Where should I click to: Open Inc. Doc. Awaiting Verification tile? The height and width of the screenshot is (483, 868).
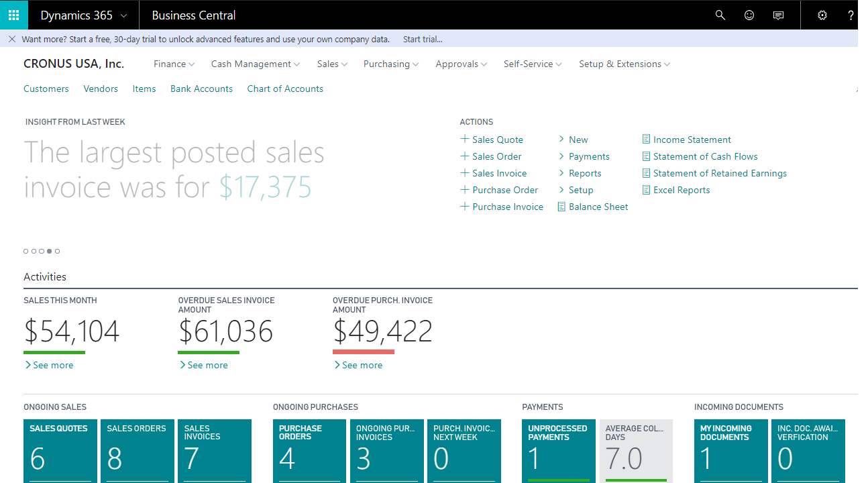coord(808,451)
